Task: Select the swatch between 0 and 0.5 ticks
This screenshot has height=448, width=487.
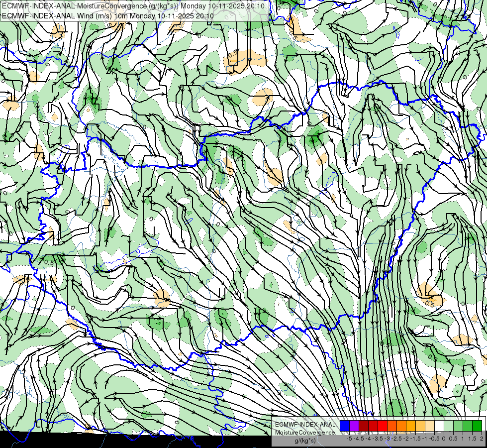Action: pyautogui.click(x=449, y=426)
